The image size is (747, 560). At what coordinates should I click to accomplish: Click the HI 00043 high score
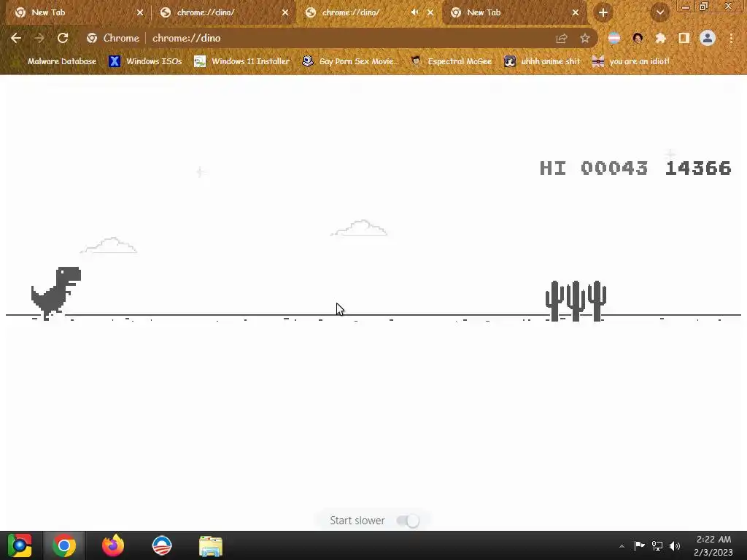pyautogui.click(x=594, y=168)
